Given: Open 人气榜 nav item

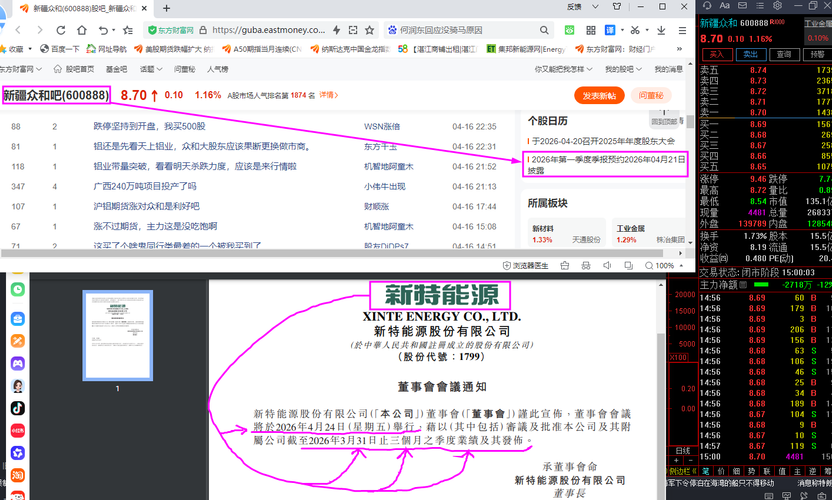Looking at the screenshot, I should pyautogui.click(x=218, y=70).
